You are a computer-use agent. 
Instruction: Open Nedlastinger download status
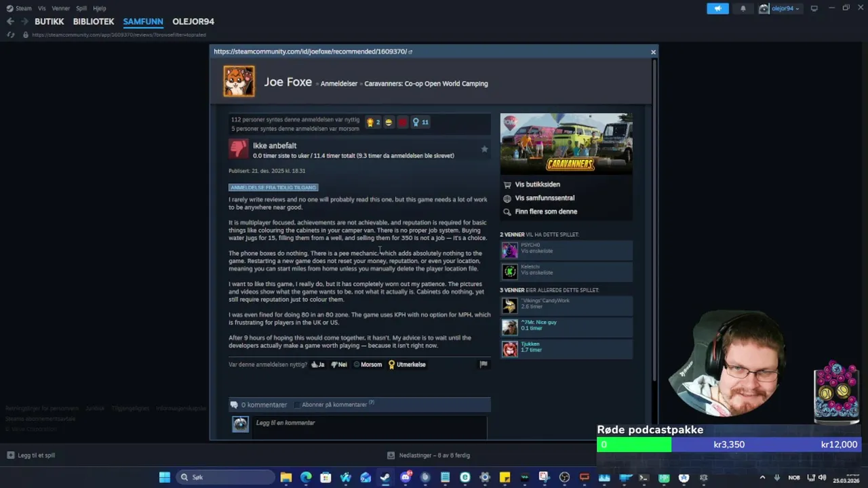[429, 455]
